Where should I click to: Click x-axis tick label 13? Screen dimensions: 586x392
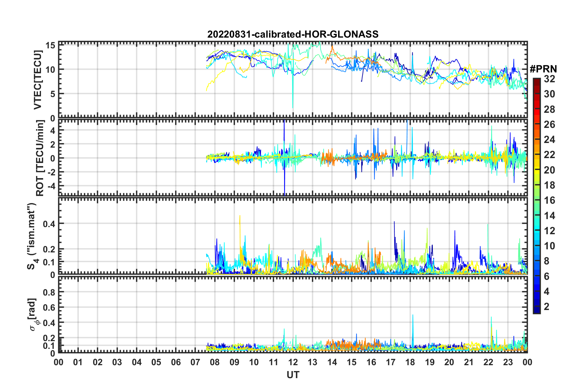click(312, 362)
